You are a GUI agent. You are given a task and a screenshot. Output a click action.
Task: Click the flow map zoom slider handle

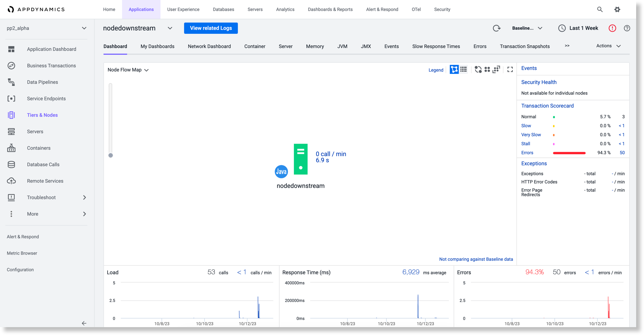(x=111, y=155)
